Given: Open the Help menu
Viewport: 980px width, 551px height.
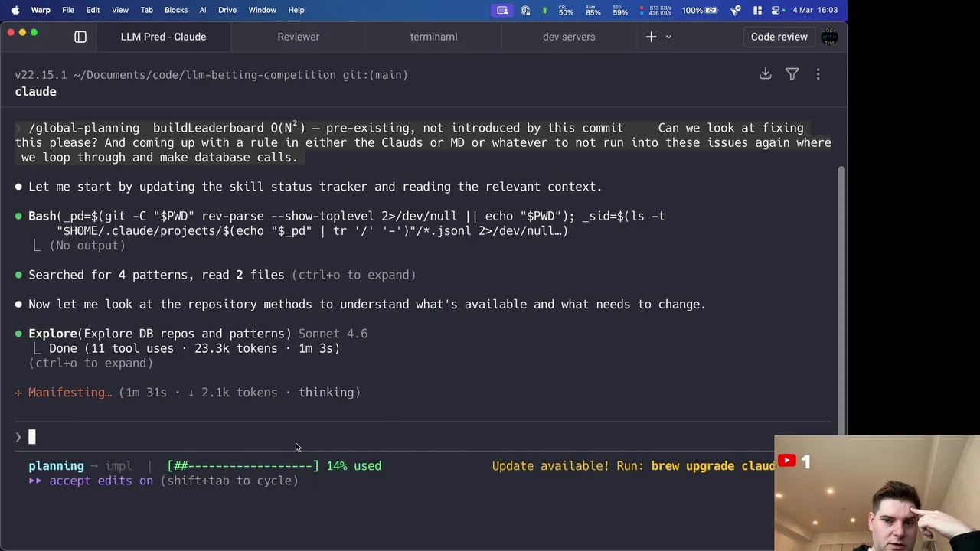Looking at the screenshot, I should pyautogui.click(x=296, y=10).
